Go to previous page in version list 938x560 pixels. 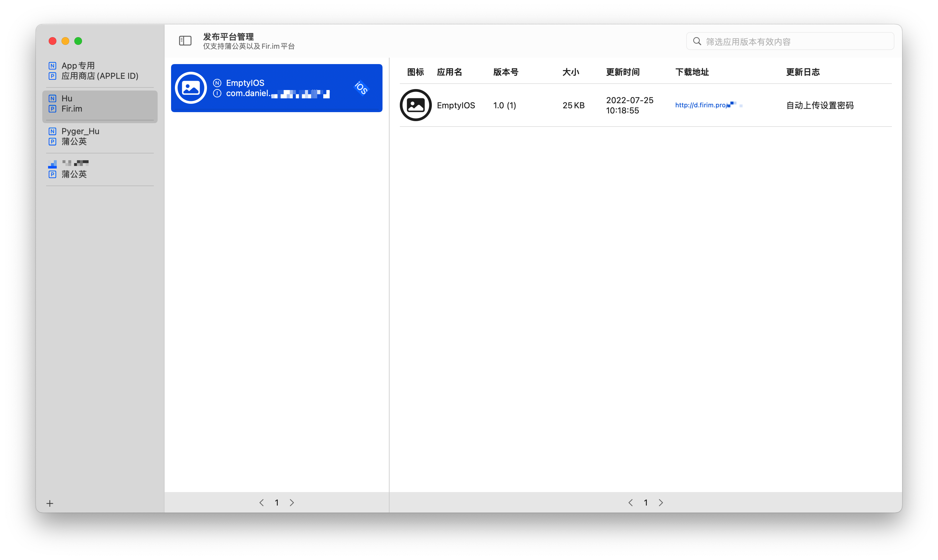point(630,502)
